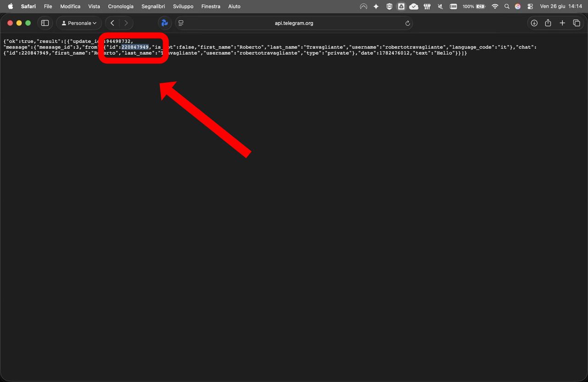Open the Aiuto menu
This screenshot has width=588, height=382.
[x=234, y=6]
